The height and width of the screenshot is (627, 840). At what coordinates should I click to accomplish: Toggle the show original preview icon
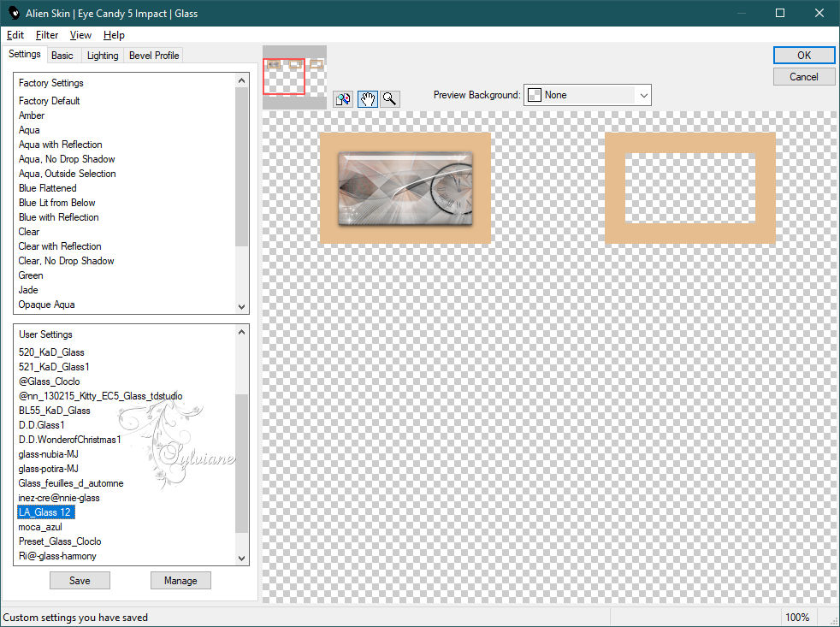click(343, 99)
